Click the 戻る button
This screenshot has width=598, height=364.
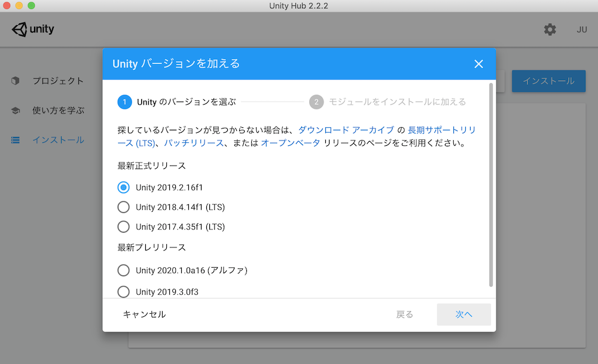click(x=405, y=314)
